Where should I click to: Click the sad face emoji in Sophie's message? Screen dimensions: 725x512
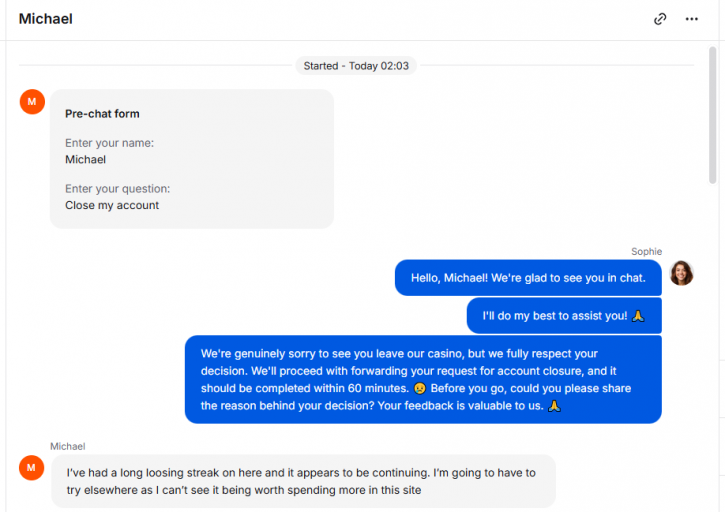(x=420, y=389)
